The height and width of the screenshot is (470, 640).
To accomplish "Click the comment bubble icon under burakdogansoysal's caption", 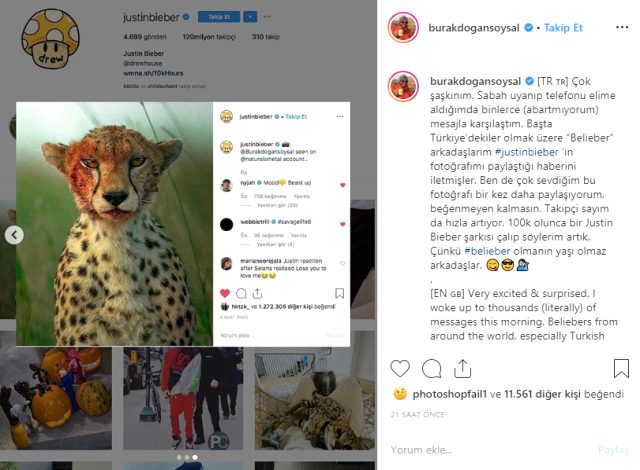I will click(x=431, y=367).
